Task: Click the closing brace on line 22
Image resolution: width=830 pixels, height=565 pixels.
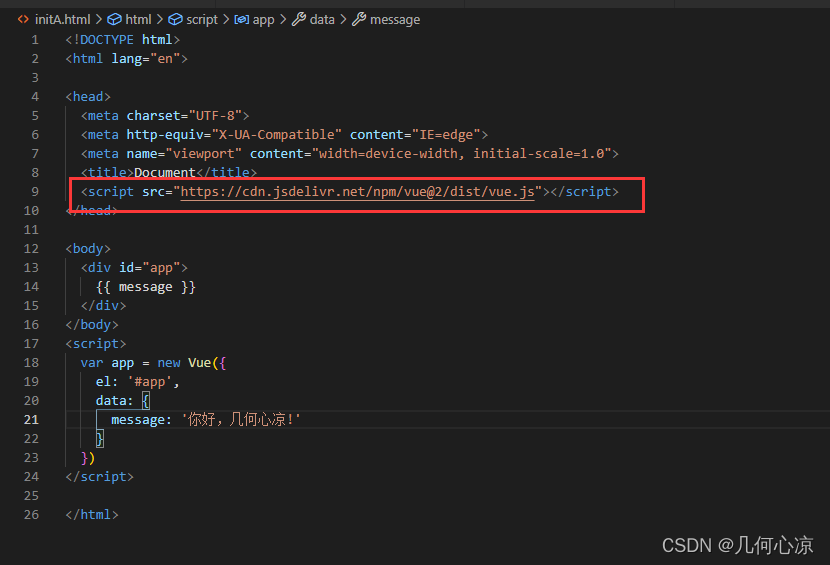Action: [100, 439]
